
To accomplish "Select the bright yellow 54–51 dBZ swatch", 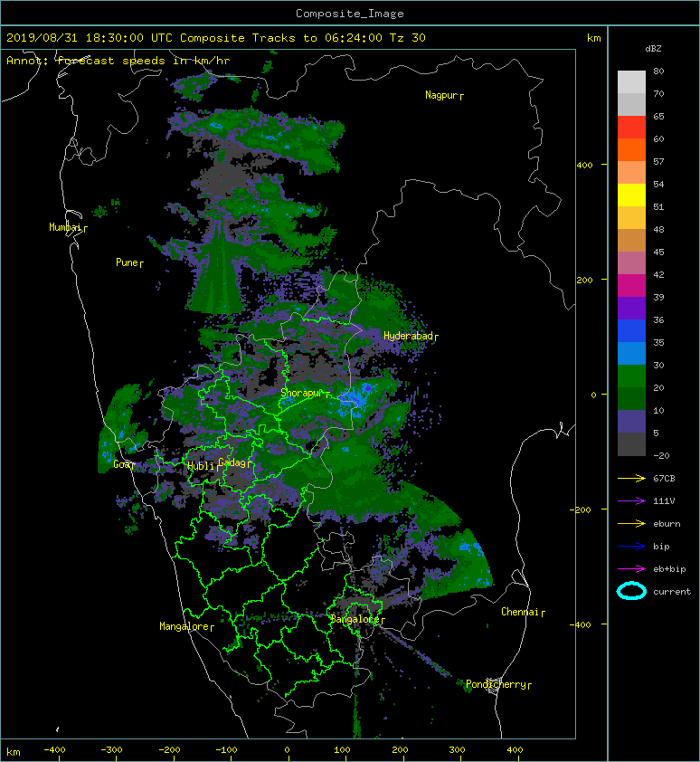I will click(631, 195).
